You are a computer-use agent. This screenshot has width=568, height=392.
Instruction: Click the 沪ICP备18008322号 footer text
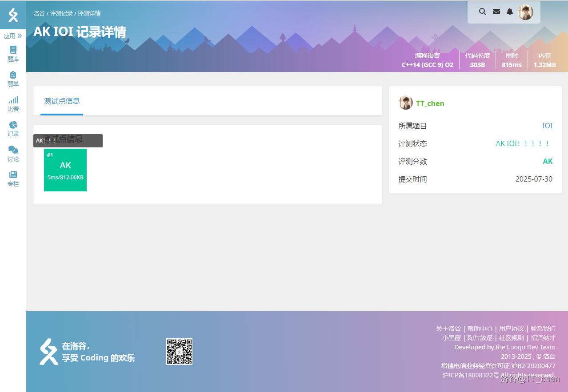point(470,375)
